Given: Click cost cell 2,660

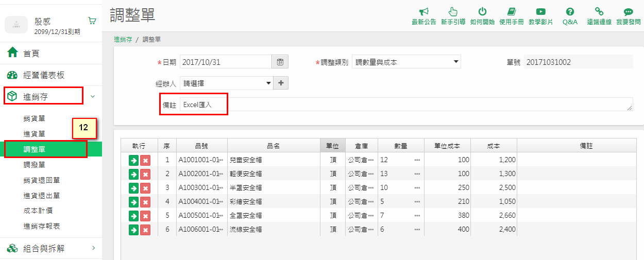Looking at the screenshot, I should pyautogui.click(x=494, y=216).
